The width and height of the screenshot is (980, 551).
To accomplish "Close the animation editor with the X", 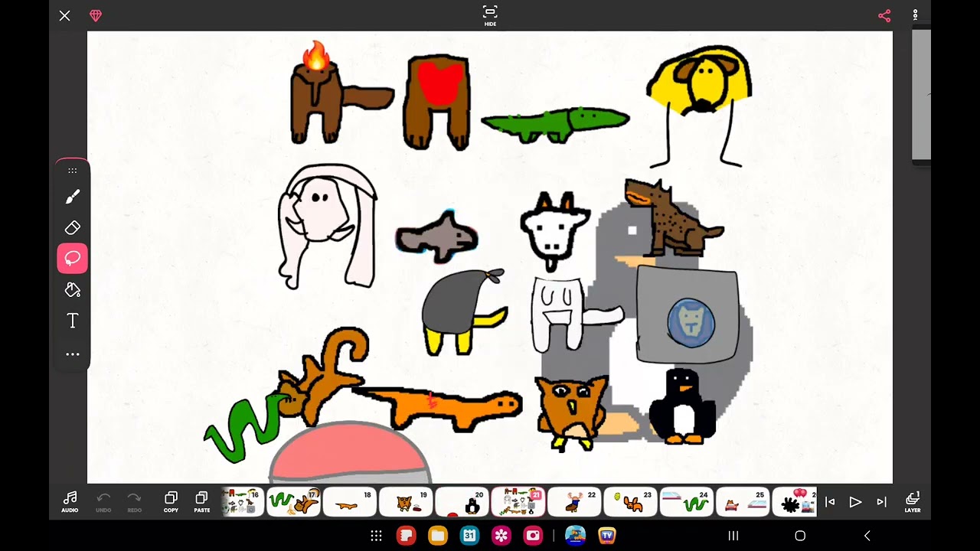I will 64,15.
